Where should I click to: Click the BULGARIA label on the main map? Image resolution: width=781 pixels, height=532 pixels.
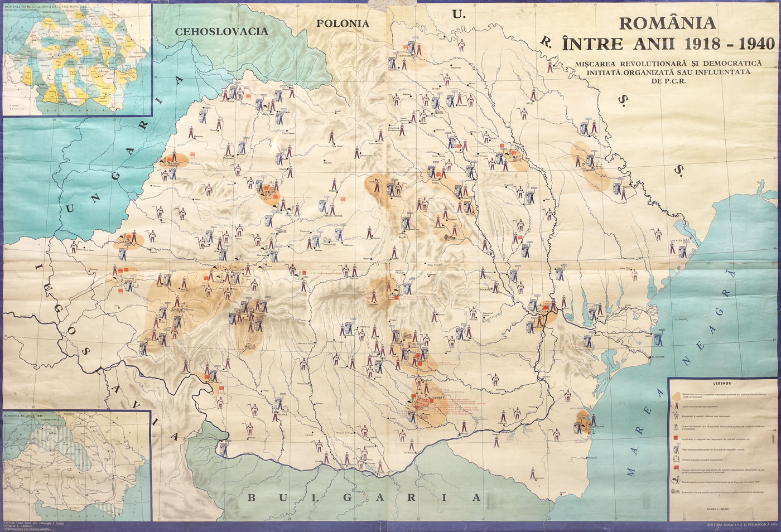tap(364, 497)
